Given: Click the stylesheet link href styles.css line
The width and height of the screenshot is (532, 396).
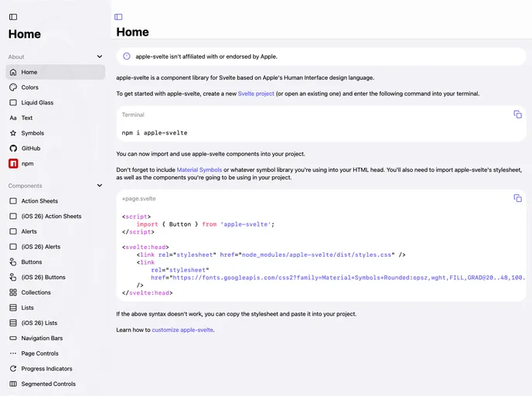Looking at the screenshot, I should click(271, 254).
